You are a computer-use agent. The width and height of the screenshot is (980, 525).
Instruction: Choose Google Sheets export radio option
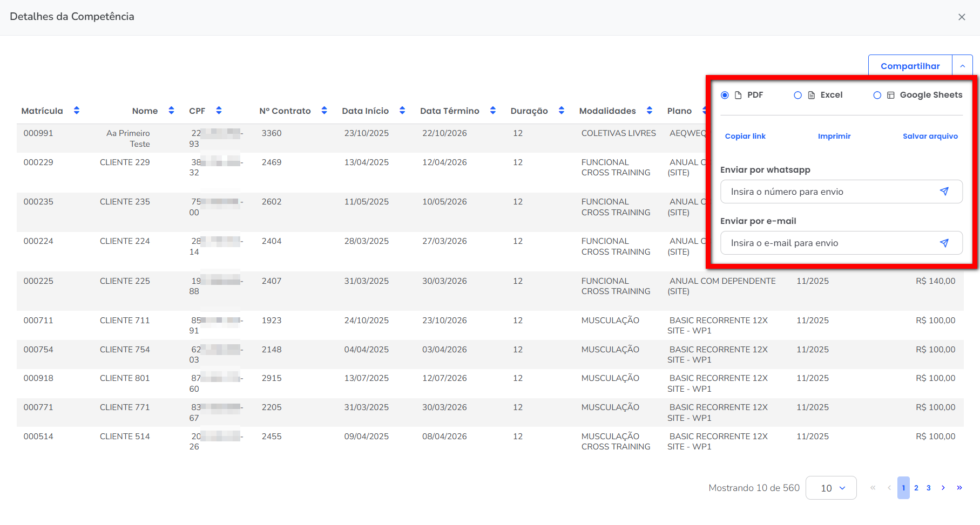[877, 95]
